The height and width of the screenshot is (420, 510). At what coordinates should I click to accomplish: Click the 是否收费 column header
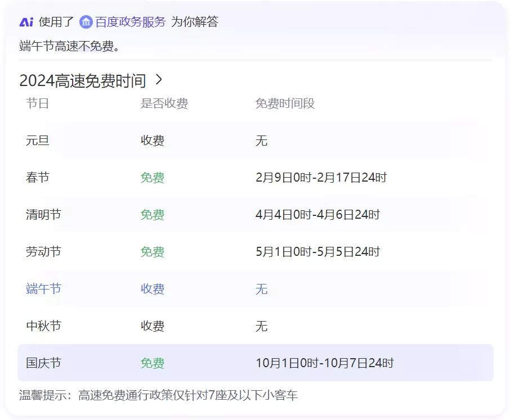(x=164, y=103)
